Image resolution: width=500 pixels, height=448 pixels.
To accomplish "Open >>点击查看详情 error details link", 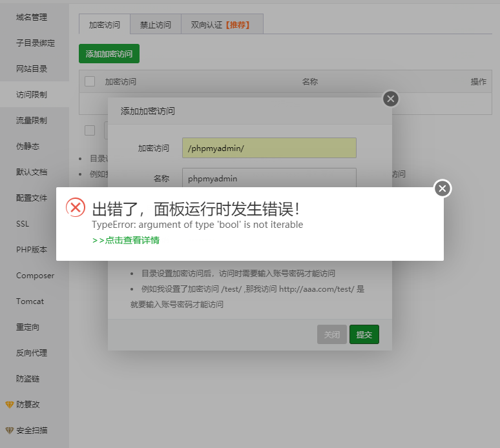I will pos(126,240).
